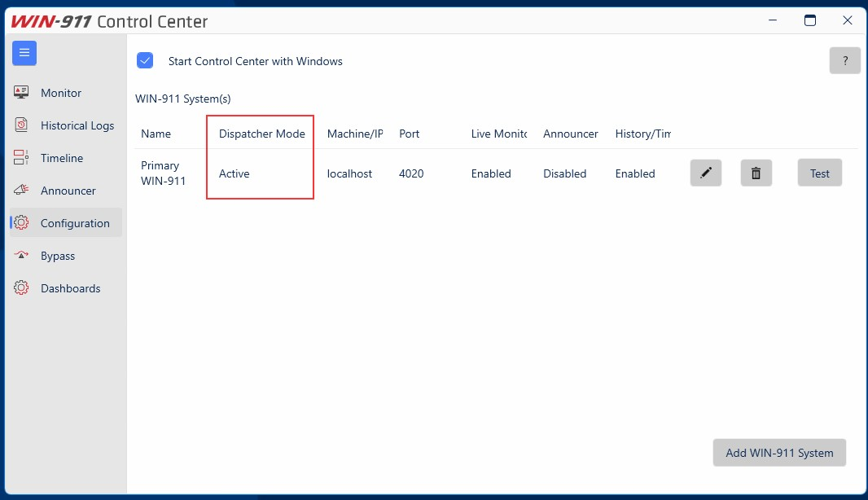Delete the Primary WIN-911 system via trash icon
868x500 pixels.
point(756,173)
